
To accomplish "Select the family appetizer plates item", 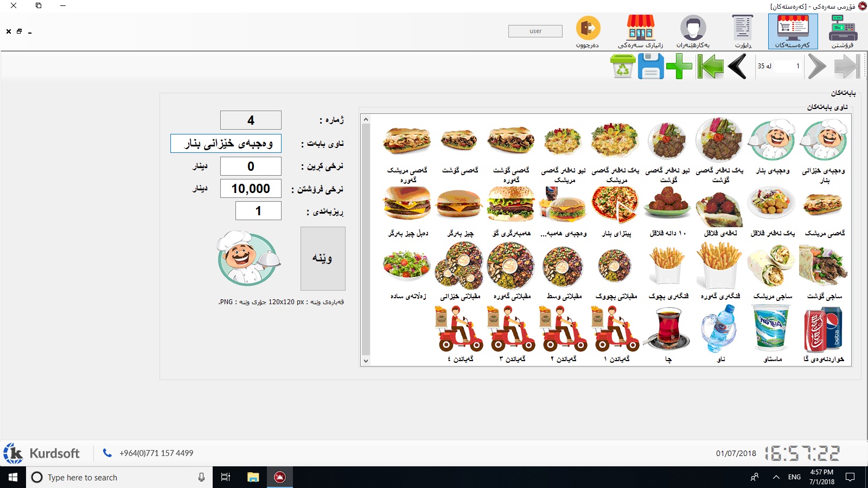I will click(x=459, y=271).
